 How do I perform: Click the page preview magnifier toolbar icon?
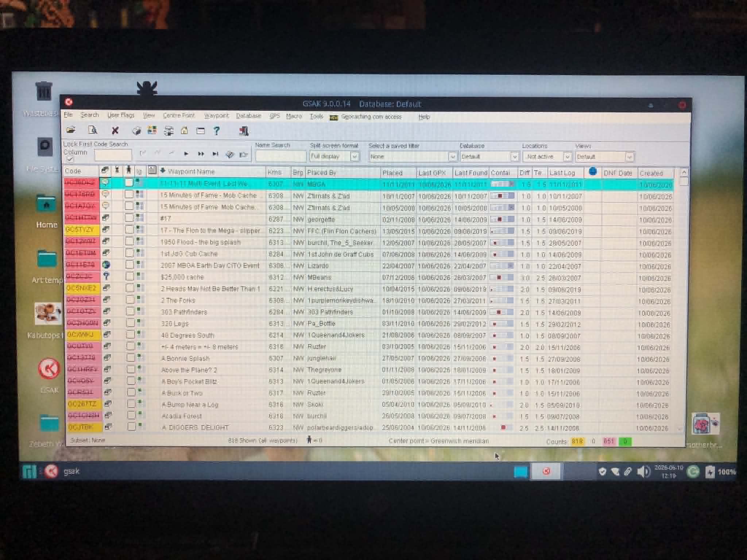click(x=93, y=130)
